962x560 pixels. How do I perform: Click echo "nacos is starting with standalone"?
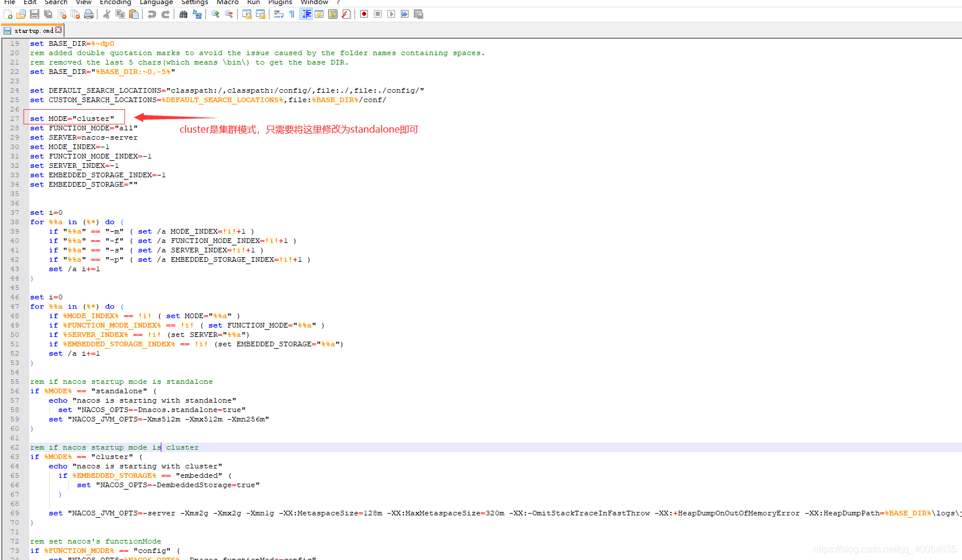[143, 400]
